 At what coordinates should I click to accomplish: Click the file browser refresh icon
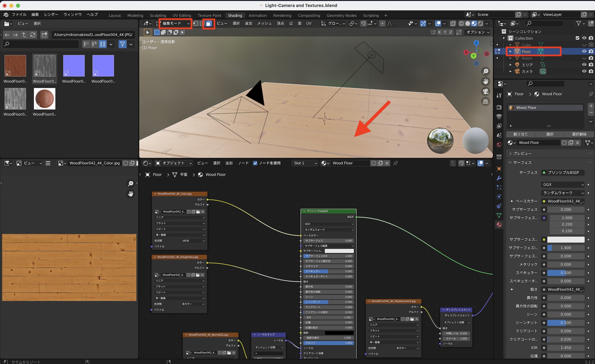(33, 35)
